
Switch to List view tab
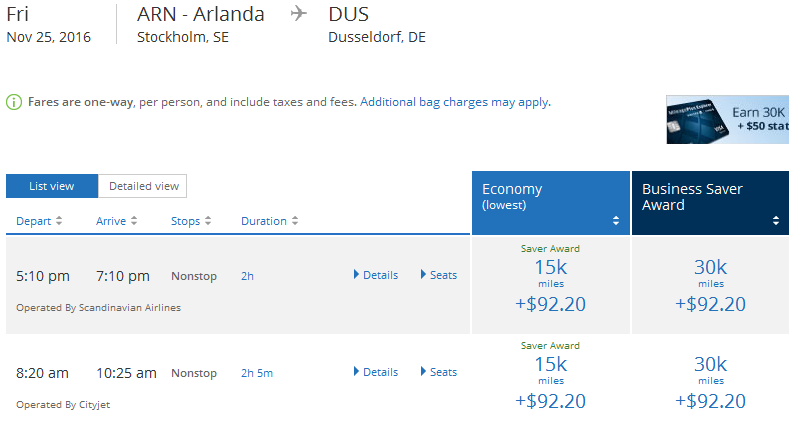point(52,186)
